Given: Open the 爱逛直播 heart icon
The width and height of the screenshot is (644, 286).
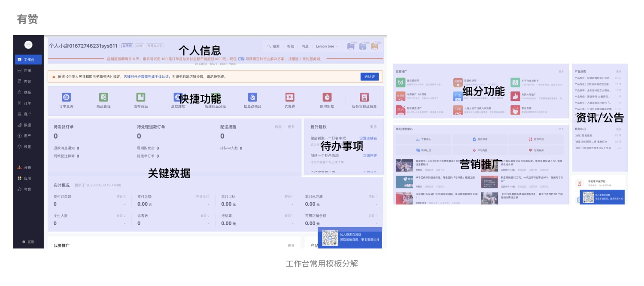Looking at the screenshot, I should click(x=515, y=110).
